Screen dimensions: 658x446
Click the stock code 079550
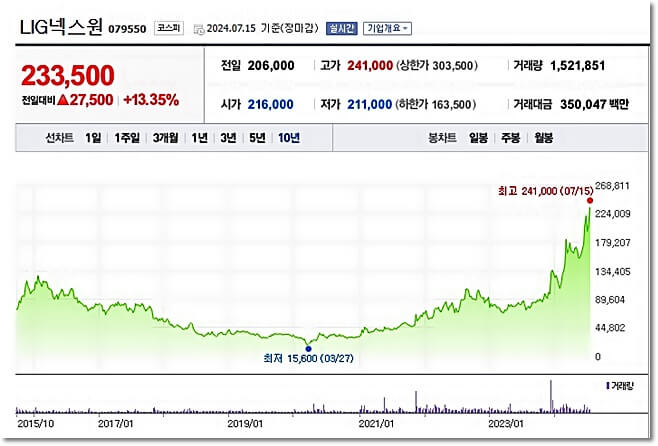pos(127,29)
